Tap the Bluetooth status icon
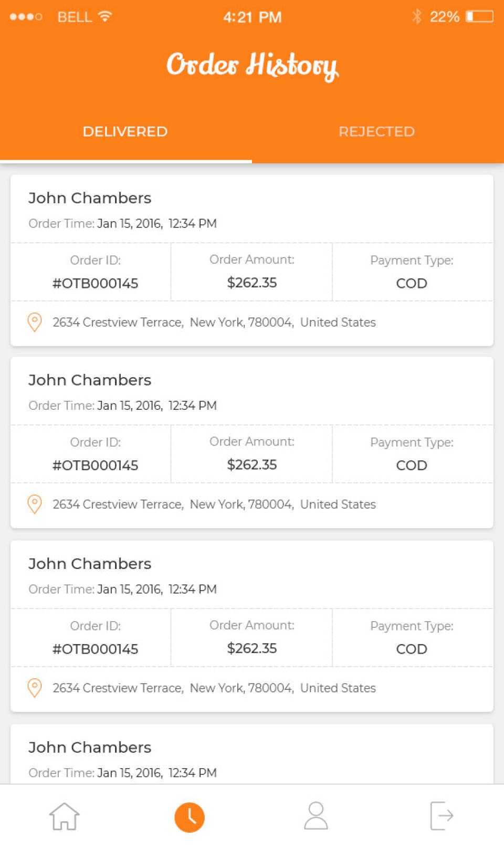The image size is (504, 849). coord(417,17)
